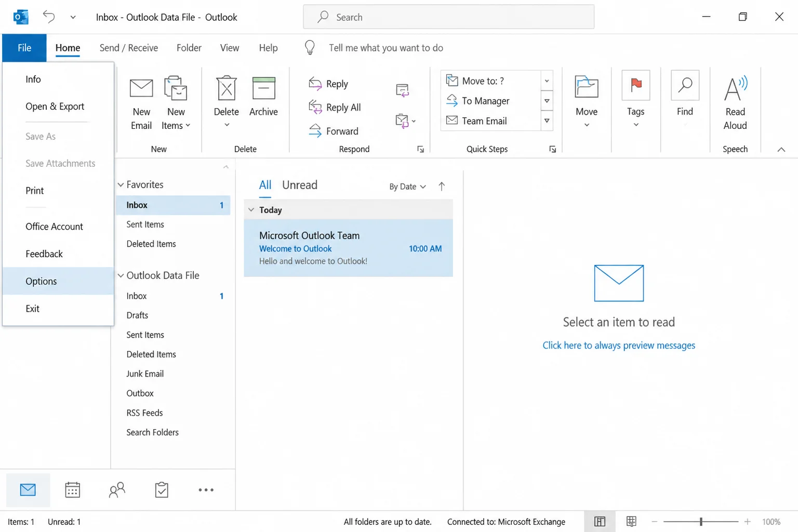Choose Print in File menu
The image size is (798, 532).
click(58, 191)
